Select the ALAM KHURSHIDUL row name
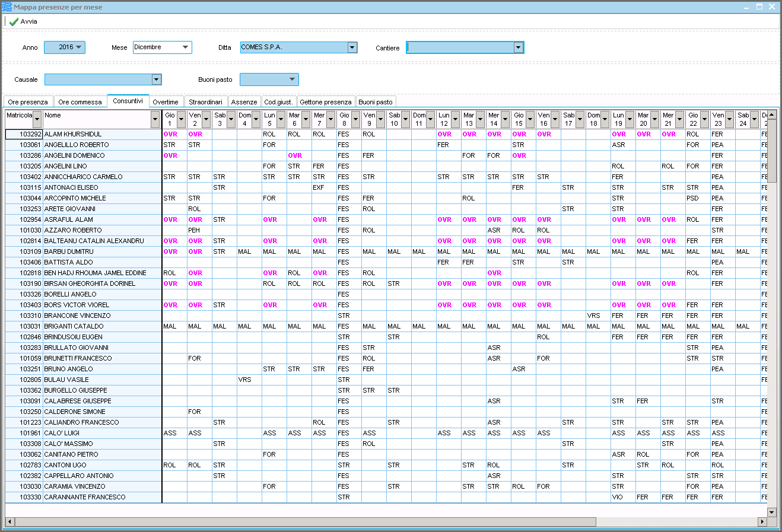 click(102, 134)
